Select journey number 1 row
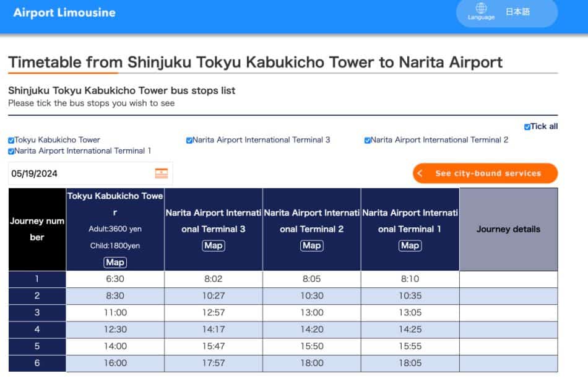The height and width of the screenshot is (389, 588). coord(37,279)
